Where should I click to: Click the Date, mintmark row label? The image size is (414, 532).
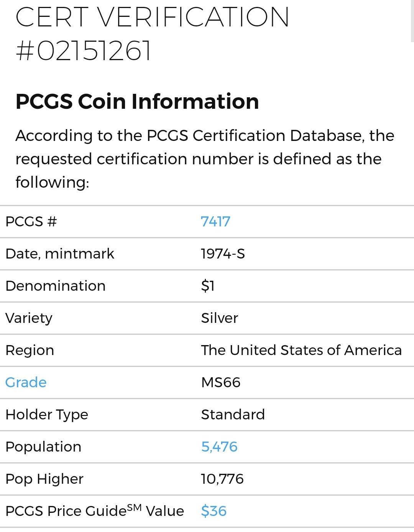(x=60, y=254)
